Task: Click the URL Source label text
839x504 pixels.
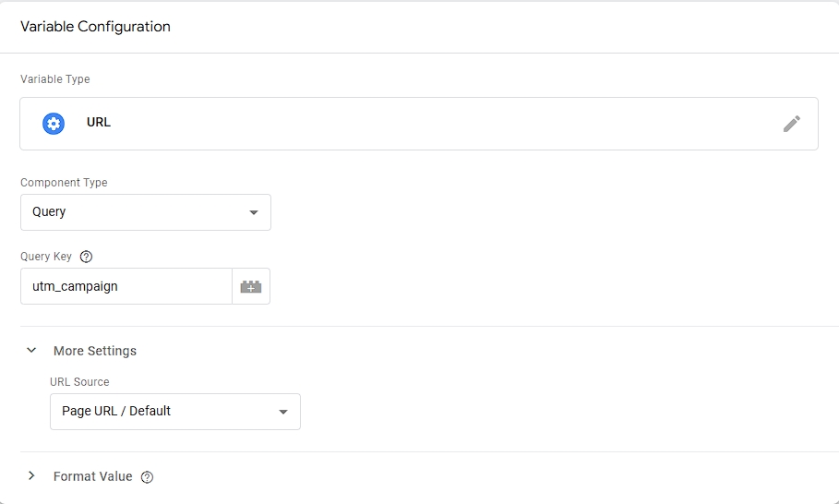Action: point(79,382)
